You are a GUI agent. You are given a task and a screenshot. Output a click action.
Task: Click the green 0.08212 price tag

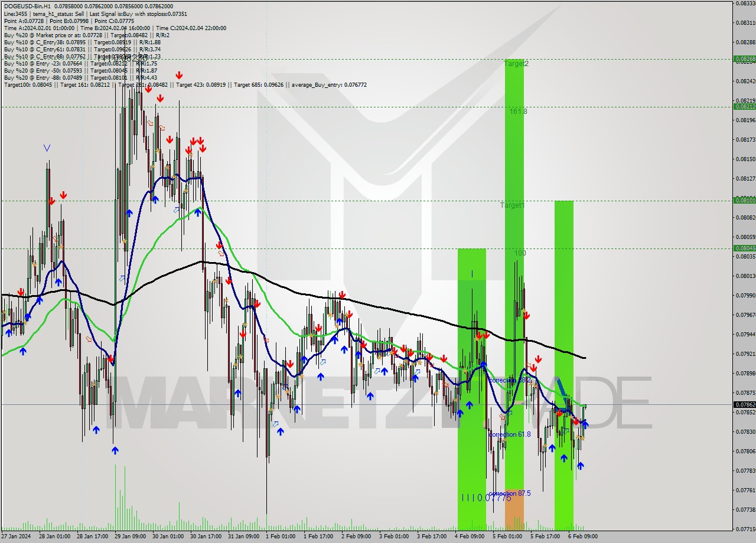(x=744, y=107)
